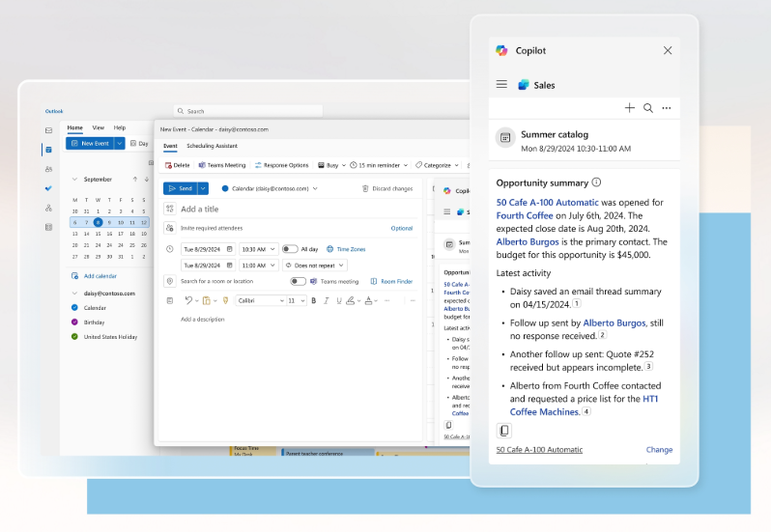The width and height of the screenshot is (771, 532).
Task: Switch to the Event tab
Action: [x=170, y=146]
